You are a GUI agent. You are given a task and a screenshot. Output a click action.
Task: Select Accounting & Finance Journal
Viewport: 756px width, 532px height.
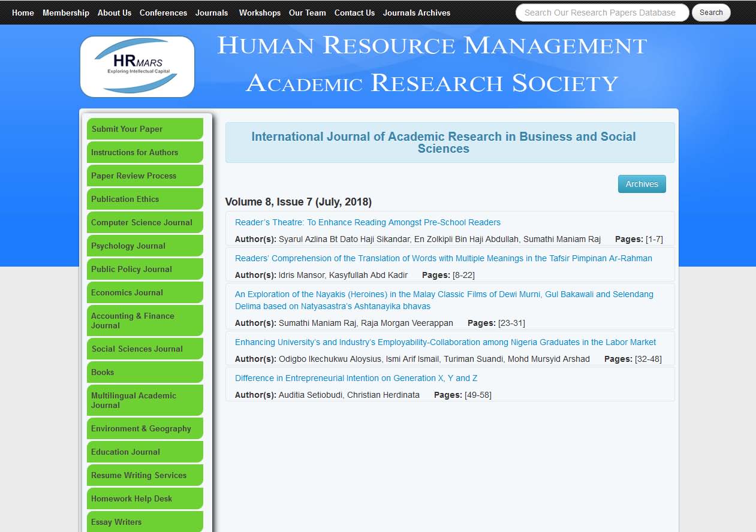(x=144, y=321)
